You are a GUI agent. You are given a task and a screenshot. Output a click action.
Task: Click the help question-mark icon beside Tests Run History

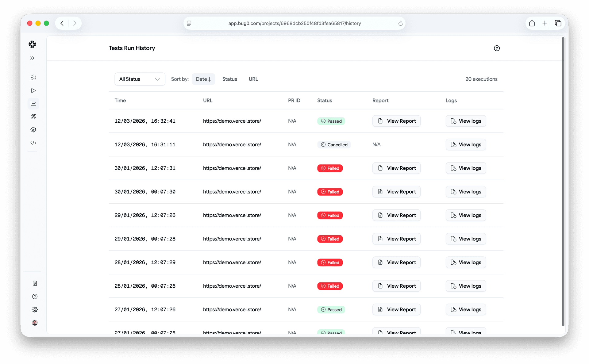497,48
